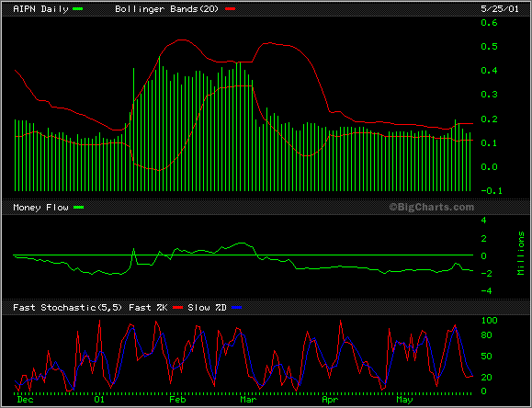532x408 pixels.
Task: Click the green AIPN Daily legend swatch
Action: (x=78, y=9)
